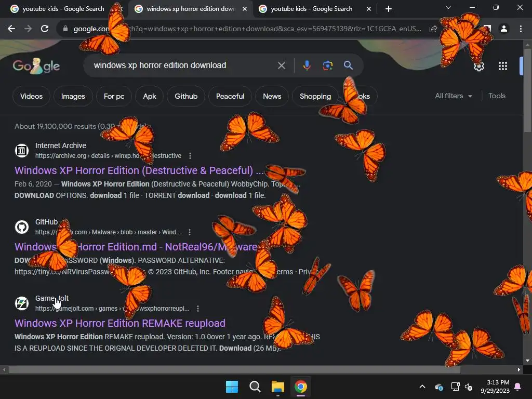Filter results by Shopping
532x399 pixels.
(315, 96)
